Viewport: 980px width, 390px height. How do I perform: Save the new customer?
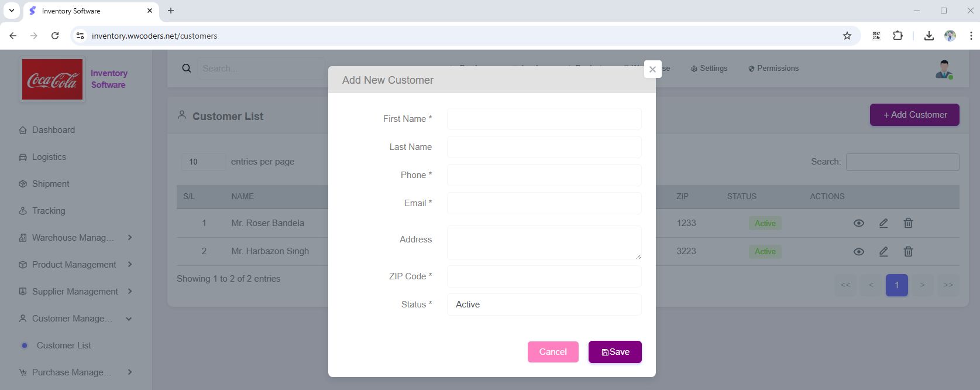pyautogui.click(x=615, y=352)
